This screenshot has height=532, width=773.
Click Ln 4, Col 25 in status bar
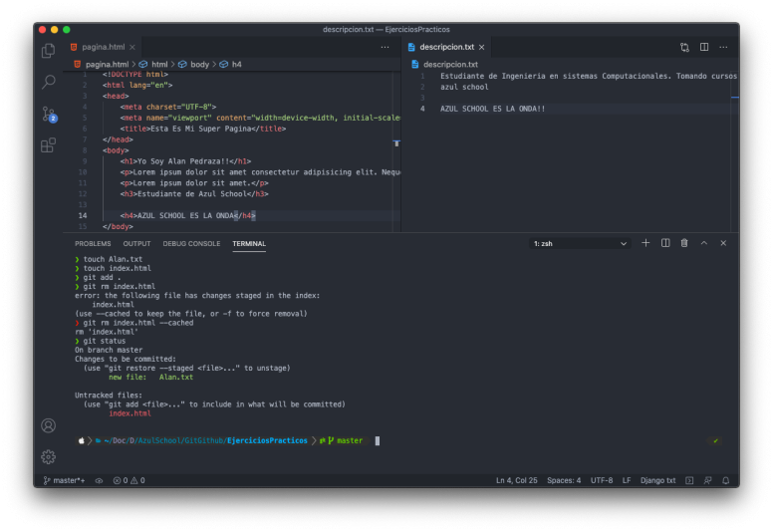[517, 480]
